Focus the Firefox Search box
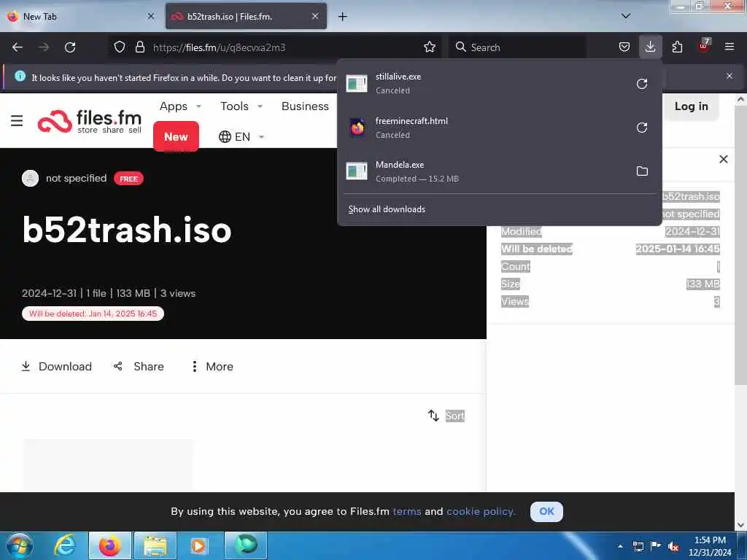This screenshot has width=747, height=560. [x=517, y=47]
